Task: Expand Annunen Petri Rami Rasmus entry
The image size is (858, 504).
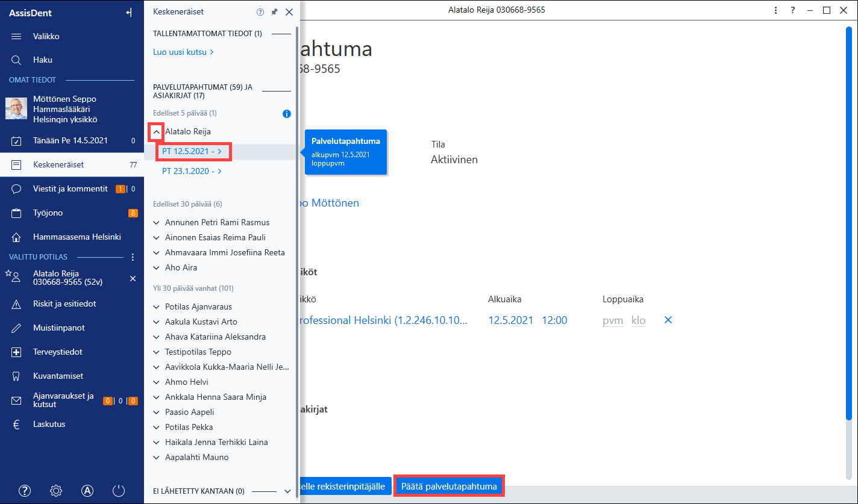Action: point(156,222)
